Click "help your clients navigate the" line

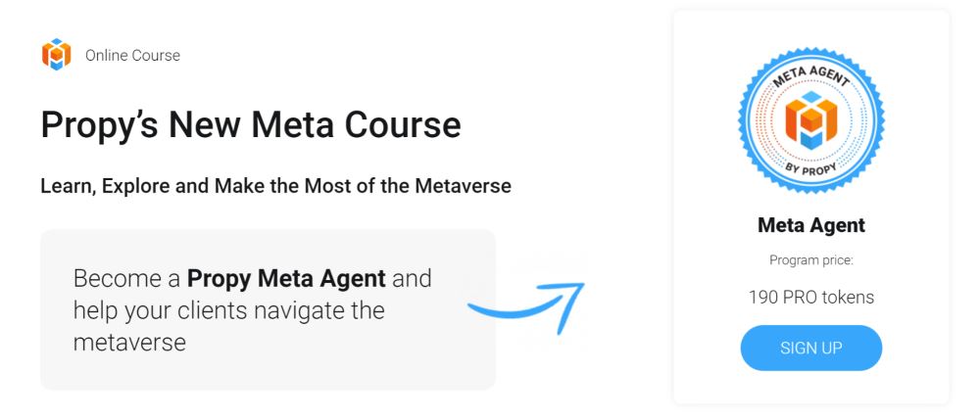(x=228, y=310)
